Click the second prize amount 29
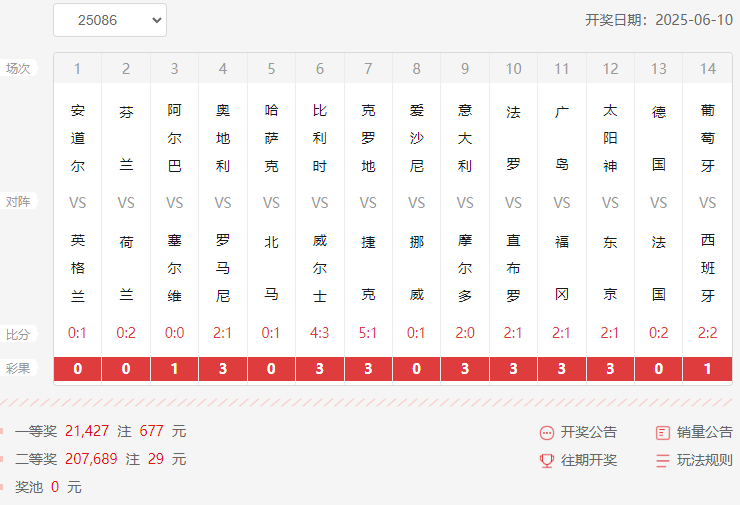Viewport: 740px width, 505px height. pos(156,459)
